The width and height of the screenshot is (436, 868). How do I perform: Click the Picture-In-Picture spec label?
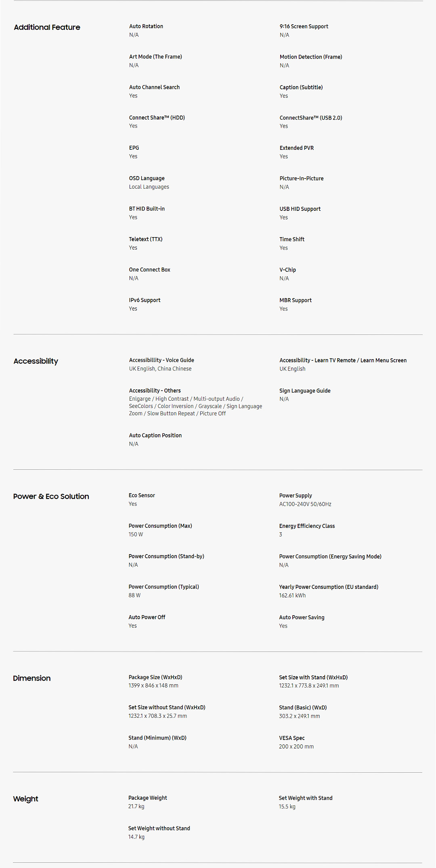(302, 179)
